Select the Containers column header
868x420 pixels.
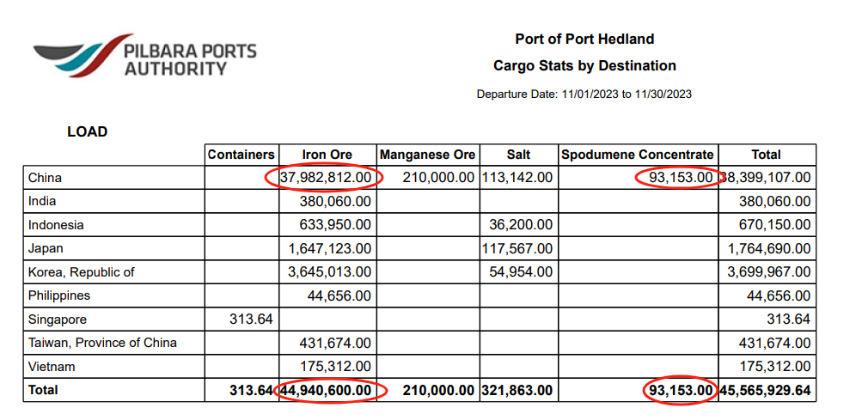click(241, 155)
